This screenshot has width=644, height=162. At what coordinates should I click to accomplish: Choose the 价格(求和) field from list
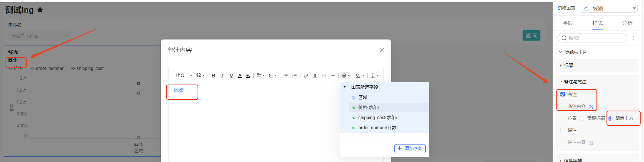(368, 108)
